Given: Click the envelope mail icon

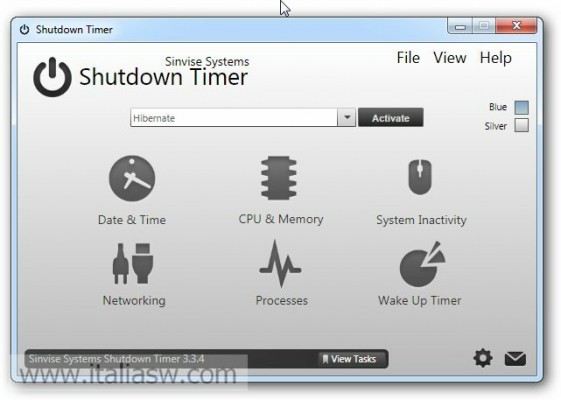Looking at the screenshot, I should tap(515, 359).
